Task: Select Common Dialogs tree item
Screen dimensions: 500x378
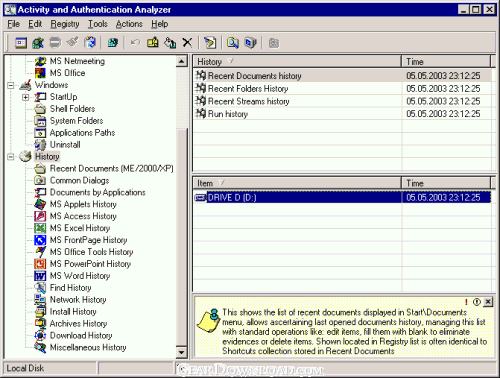Action: tap(80, 181)
